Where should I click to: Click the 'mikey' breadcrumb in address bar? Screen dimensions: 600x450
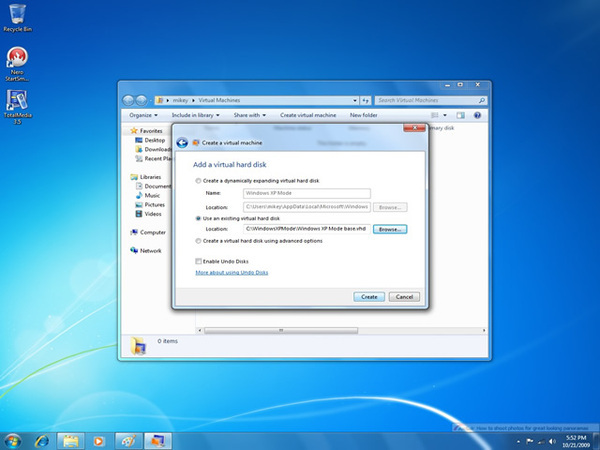tap(180, 100)
